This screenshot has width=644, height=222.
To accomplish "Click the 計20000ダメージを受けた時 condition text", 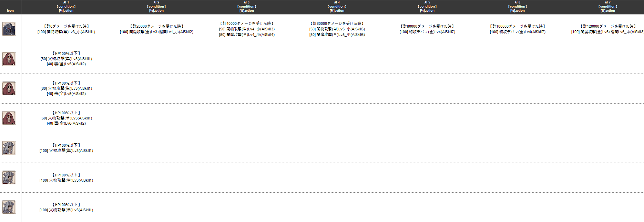I will click(x=157, y=26).
